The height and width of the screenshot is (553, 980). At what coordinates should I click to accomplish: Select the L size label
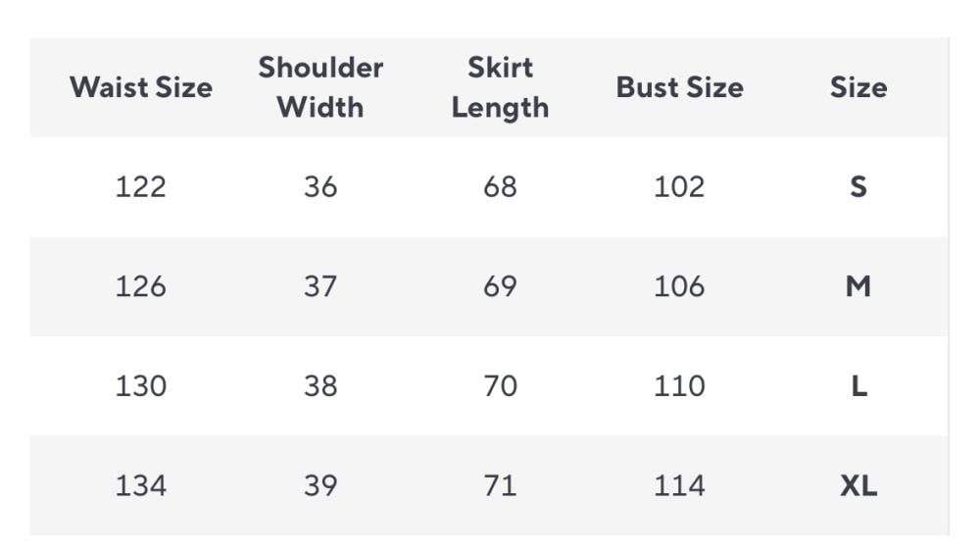click(858, 386)
